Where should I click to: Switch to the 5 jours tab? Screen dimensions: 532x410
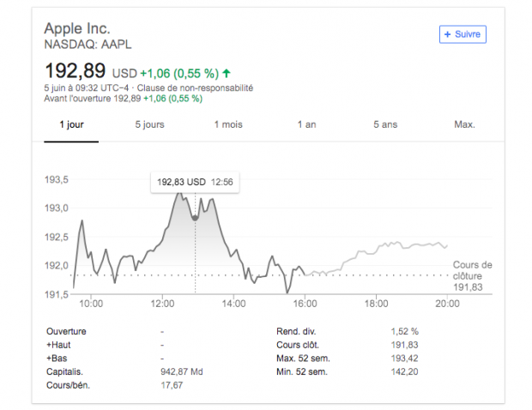click(149, 124)
